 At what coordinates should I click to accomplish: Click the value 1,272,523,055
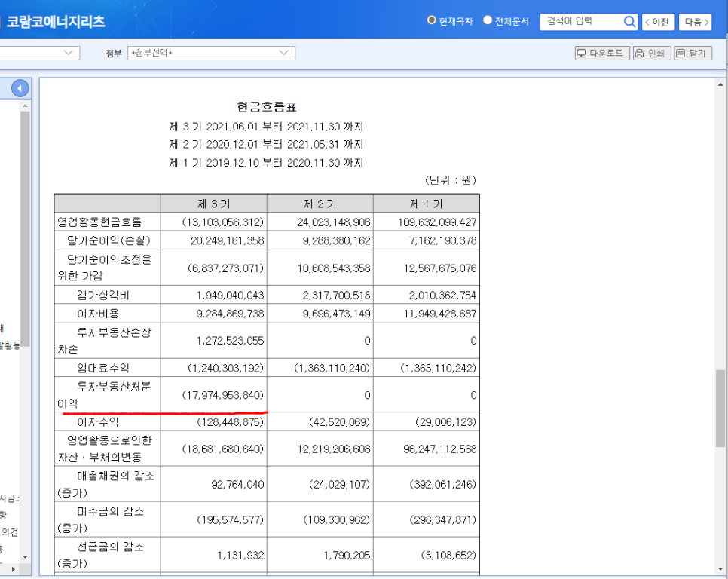[230, 341]
